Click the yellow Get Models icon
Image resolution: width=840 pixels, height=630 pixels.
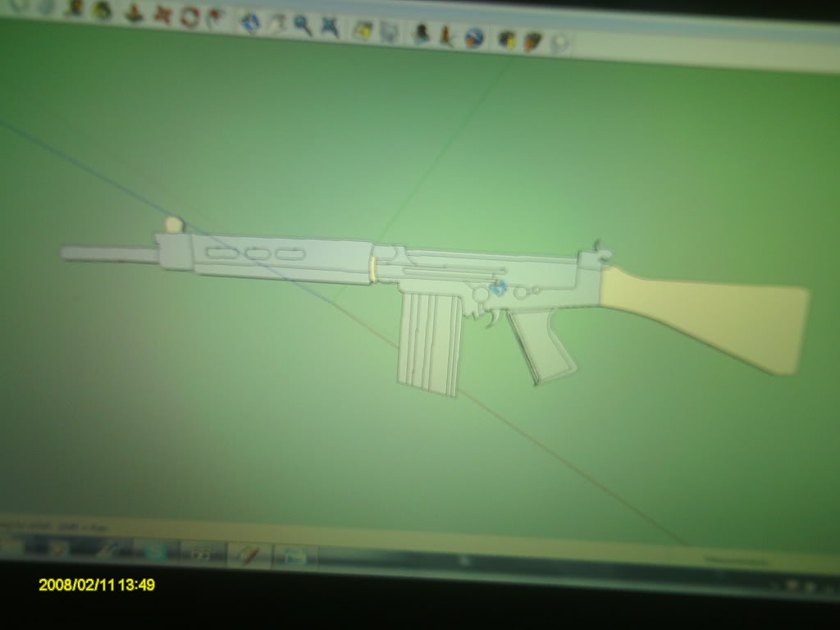(x=363, y=30)
